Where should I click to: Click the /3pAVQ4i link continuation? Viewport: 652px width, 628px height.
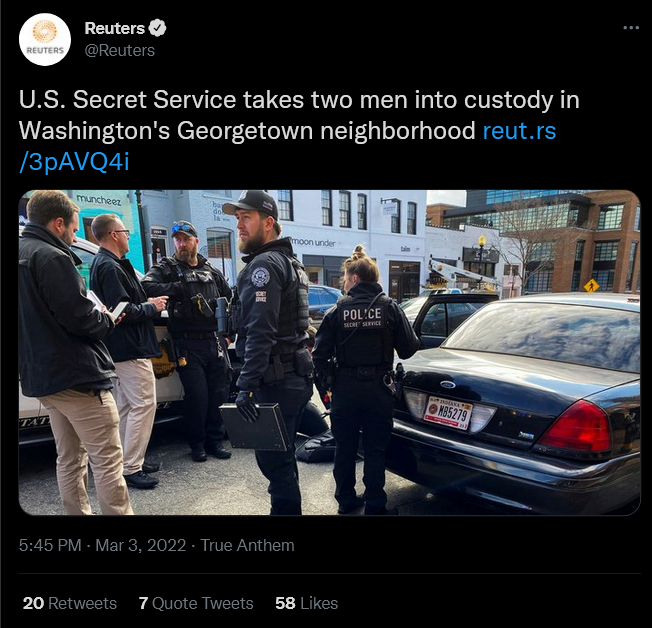[x=74, y=162]
